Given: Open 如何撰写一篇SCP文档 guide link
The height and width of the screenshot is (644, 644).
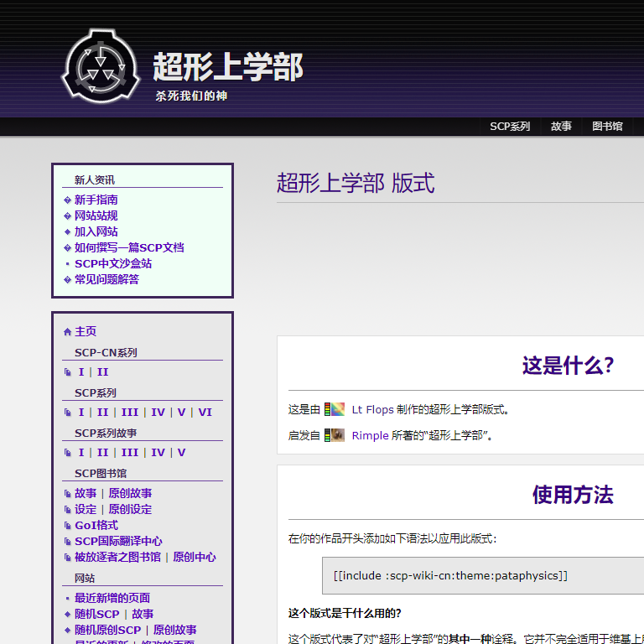Looking at the screenshot, I should 128,247.
